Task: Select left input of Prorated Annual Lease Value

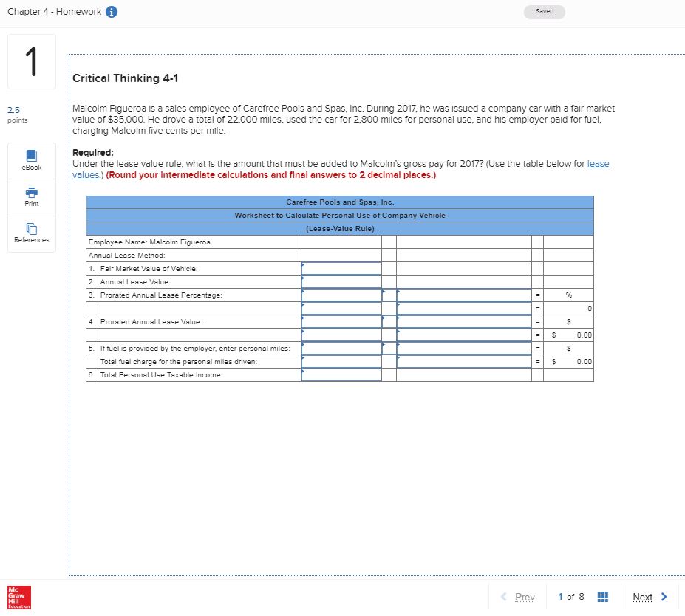Action: (341, 322)
